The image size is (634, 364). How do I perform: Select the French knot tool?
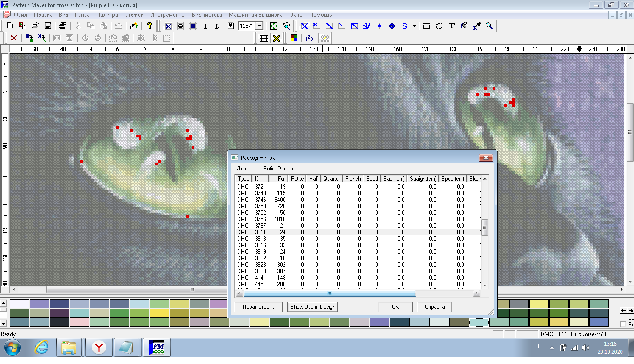379,26
